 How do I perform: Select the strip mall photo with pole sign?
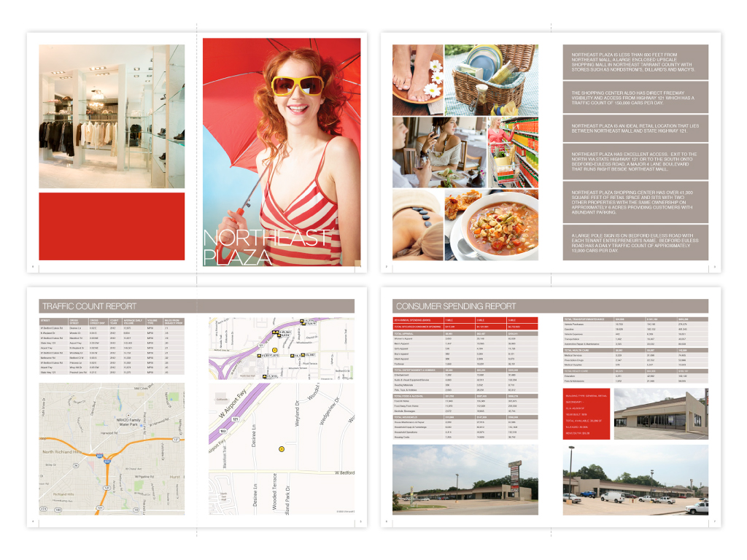(x=465, y=480)
